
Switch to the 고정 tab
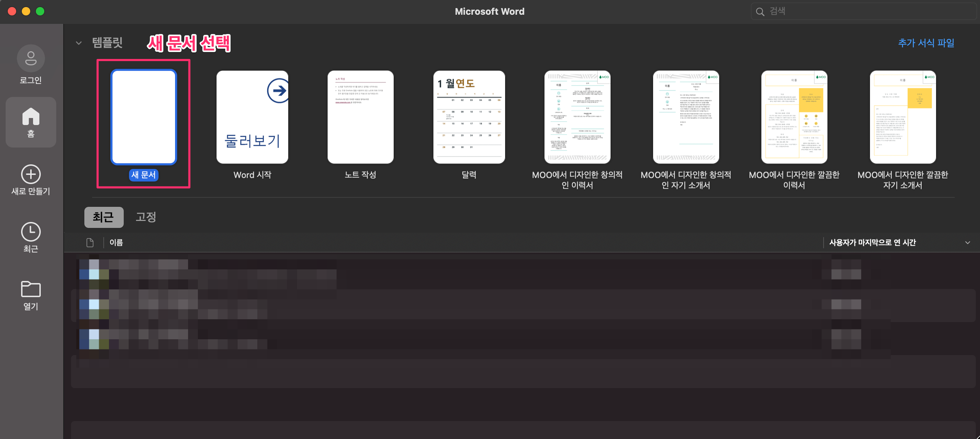coord(146,217)
